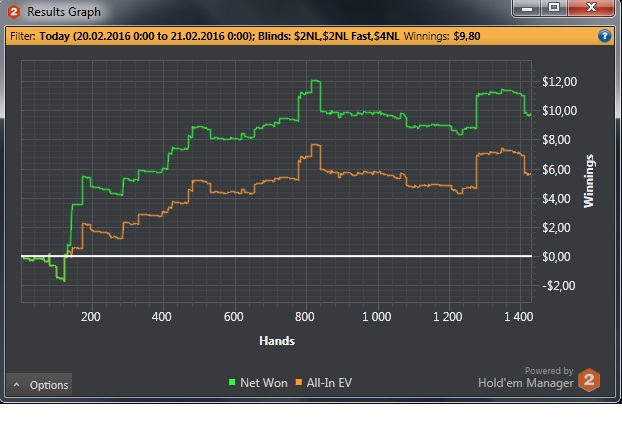Click the $4,00 axis label
This screenshot has height=434, width=622.
pos(556,199)
